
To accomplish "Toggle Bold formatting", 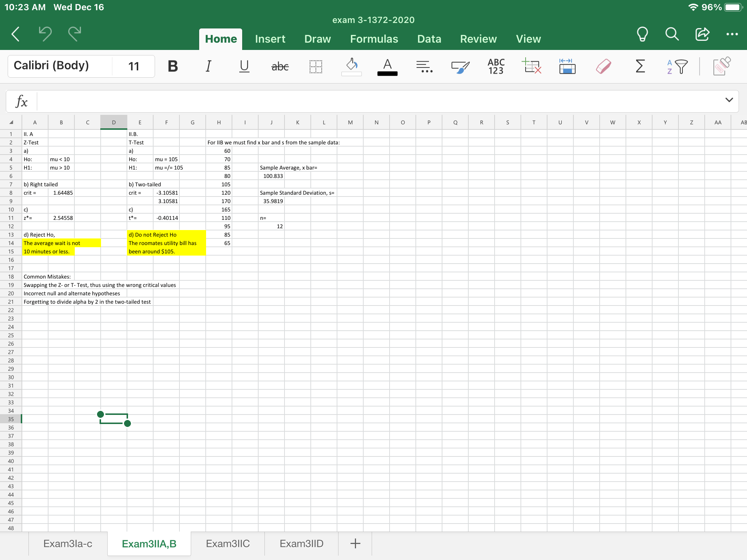I will tap(173, 66).
